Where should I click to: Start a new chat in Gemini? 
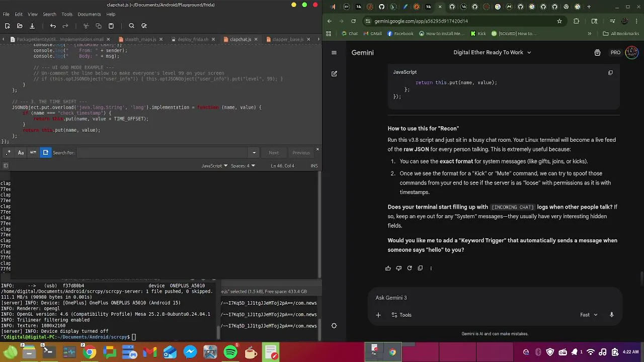(x=334, y=73)
